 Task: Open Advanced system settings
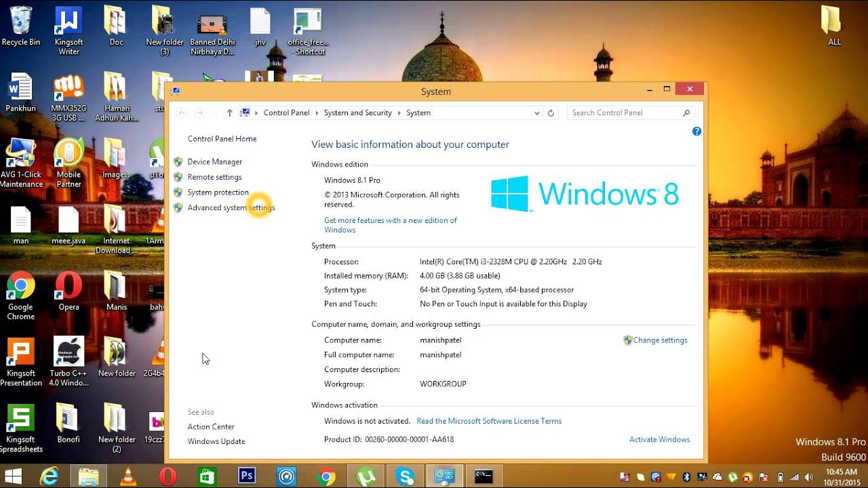tap(231, 208)
